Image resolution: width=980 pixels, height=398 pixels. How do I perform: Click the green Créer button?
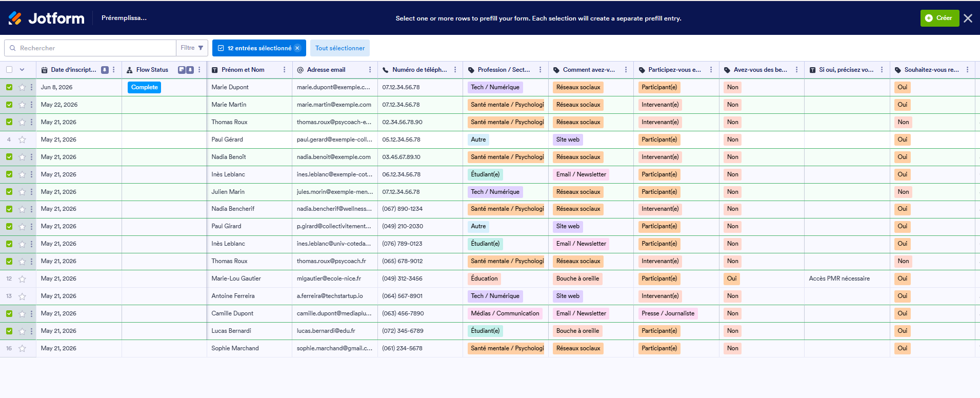939,18
